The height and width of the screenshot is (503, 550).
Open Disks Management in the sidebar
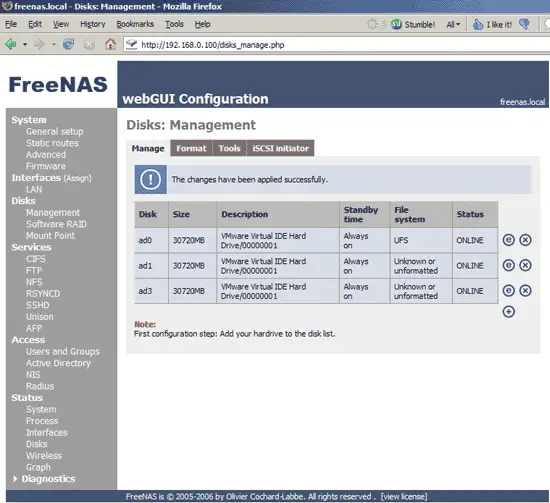[53, 213]
